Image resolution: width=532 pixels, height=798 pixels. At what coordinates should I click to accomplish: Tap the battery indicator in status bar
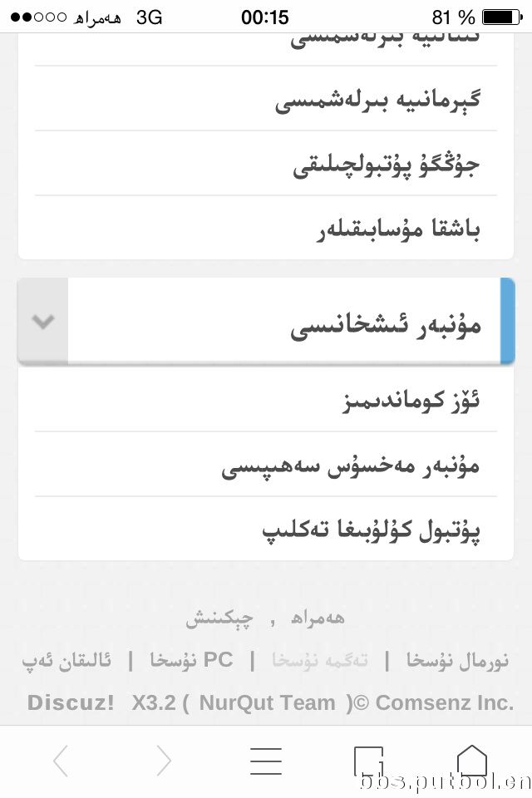502,17
